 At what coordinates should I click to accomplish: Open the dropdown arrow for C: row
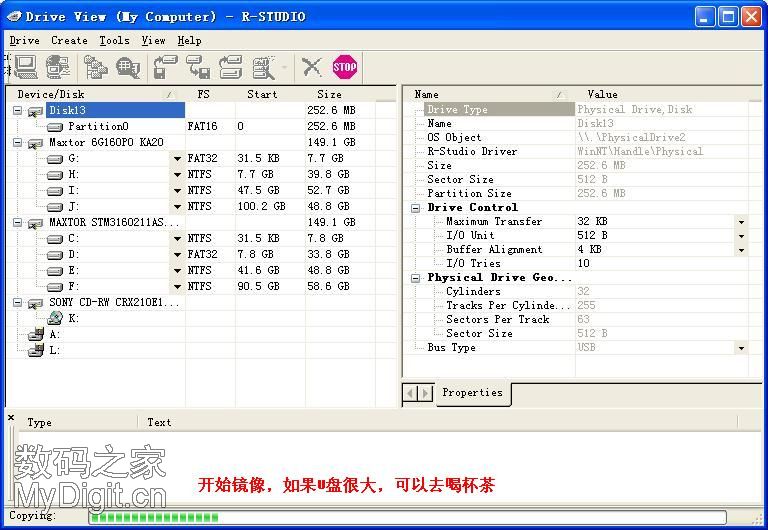(x=177, y=239)
